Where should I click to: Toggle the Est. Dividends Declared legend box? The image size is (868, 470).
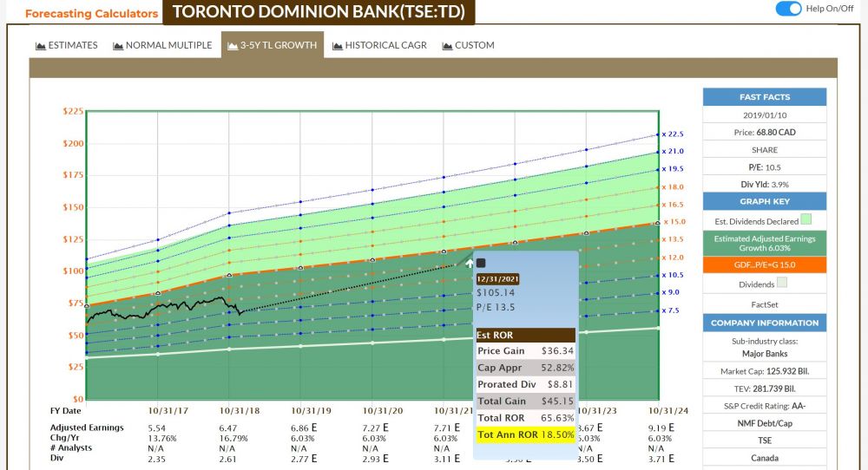pos(806,220)
